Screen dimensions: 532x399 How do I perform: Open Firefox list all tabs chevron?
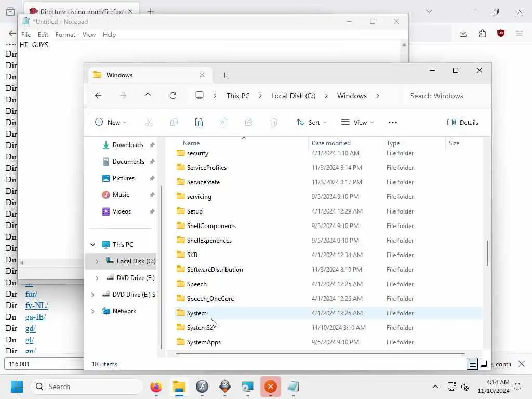429,11
